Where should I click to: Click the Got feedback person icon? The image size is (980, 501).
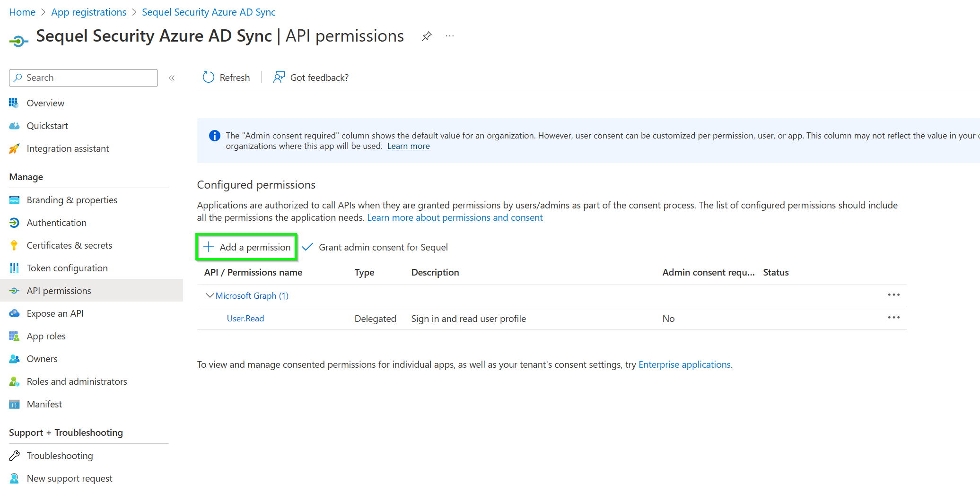coord(279,77)
